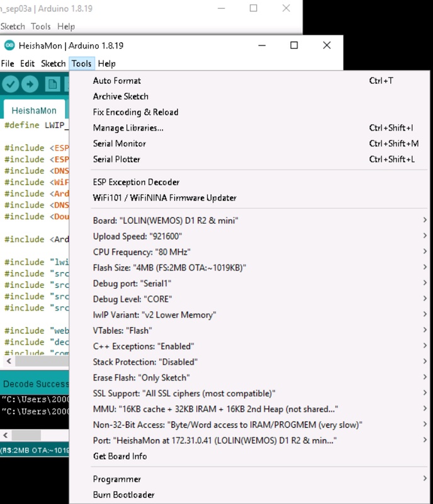Image resolution: width=433 pixels, height=504 pixels.
Task: Expand Upload Speed "921600" submenu
Action: click(250, 237)
